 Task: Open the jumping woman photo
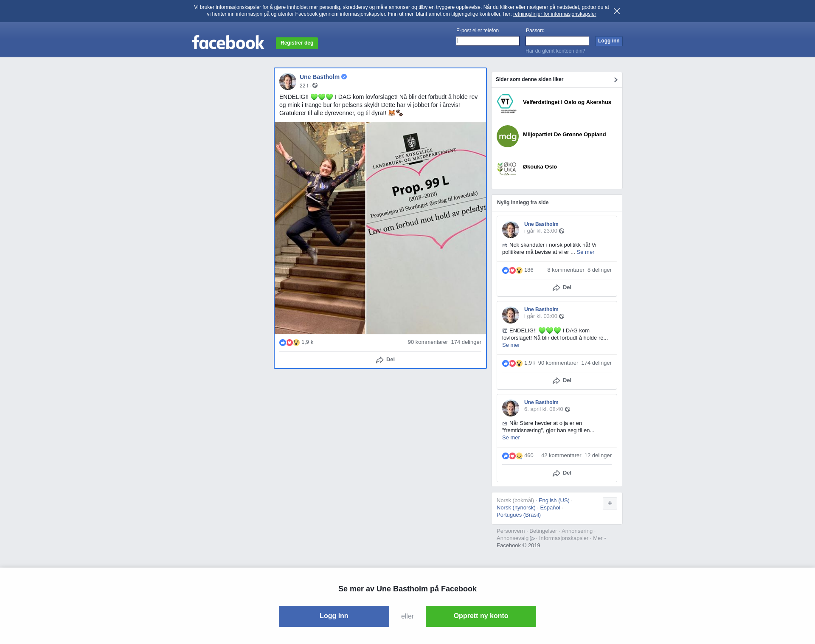pos(320,228)
